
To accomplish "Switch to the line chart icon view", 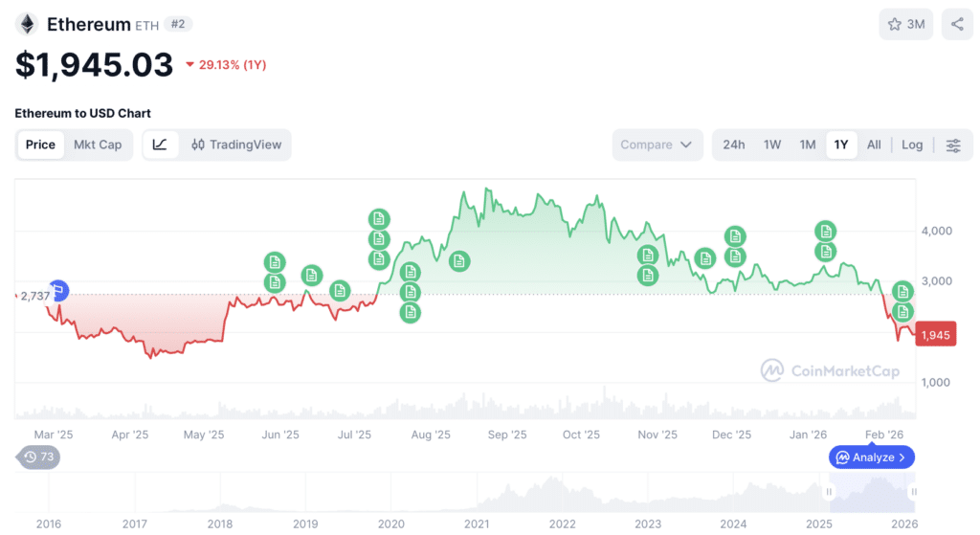I will pyautogui.click(x=160, y=145).
